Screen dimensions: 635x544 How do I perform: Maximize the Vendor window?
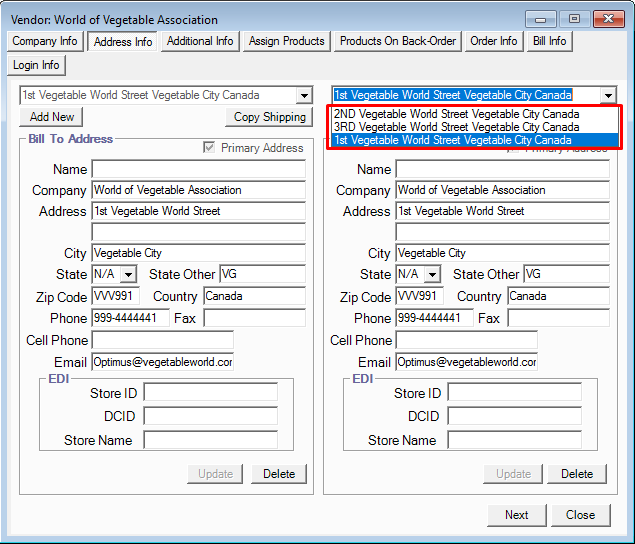tap(574, 19)
